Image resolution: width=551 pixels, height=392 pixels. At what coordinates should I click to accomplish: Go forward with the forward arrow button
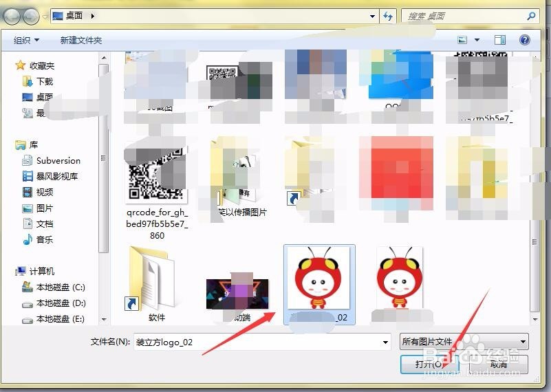[x=31, y=16]
